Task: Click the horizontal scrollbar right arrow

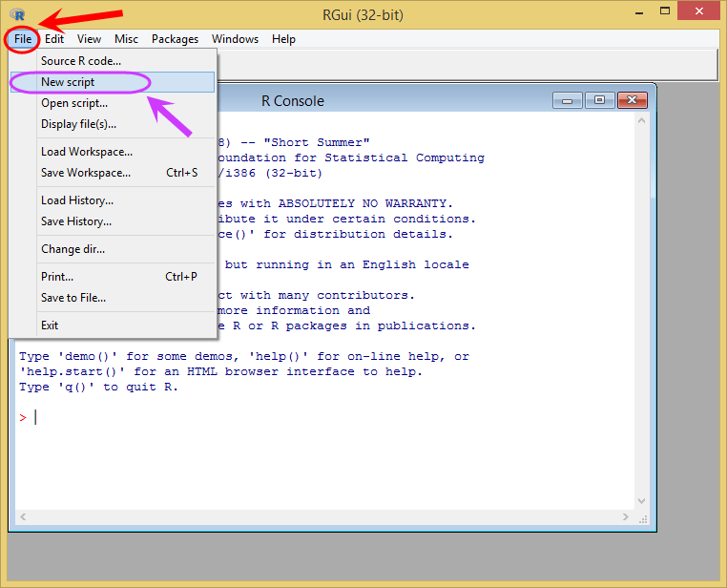Action: (626, 516)
